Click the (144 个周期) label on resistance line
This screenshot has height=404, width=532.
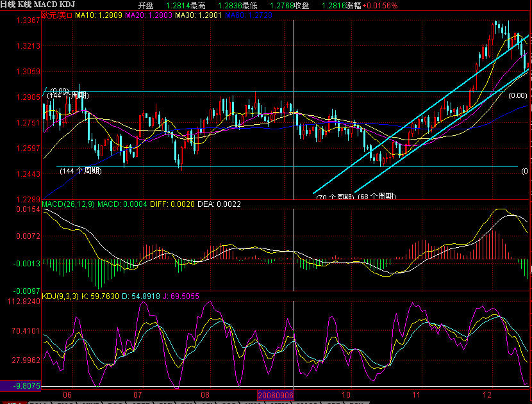click(x=68, y=96)
